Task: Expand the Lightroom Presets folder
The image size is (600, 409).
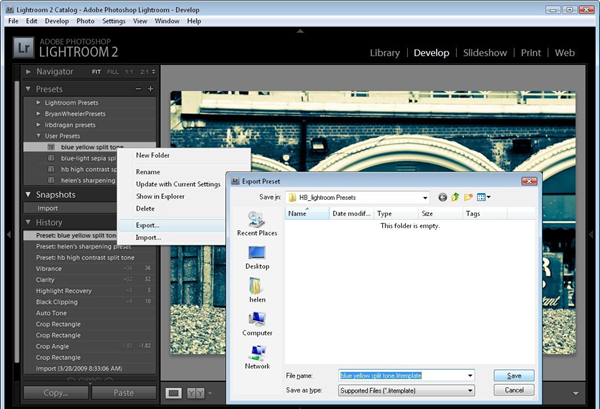Action: (x=38, y=103)
